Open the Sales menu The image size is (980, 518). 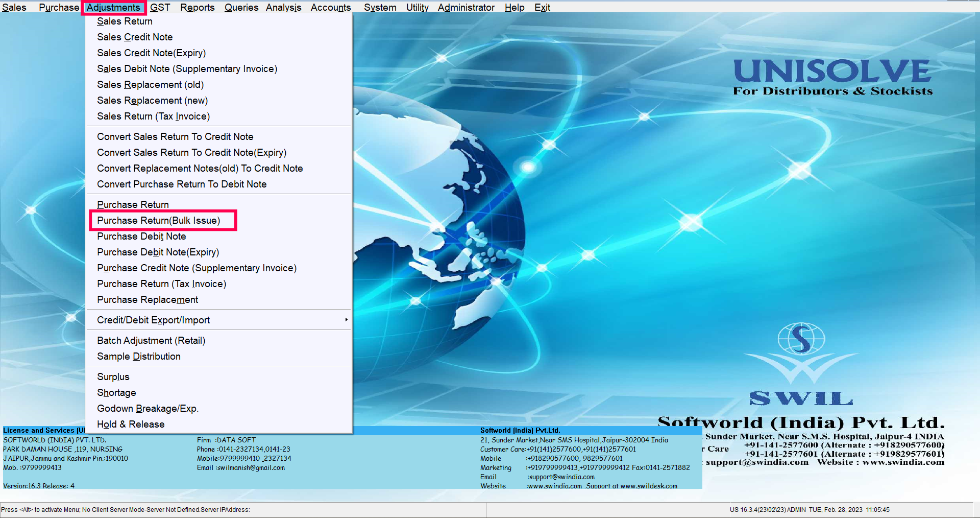14,7
